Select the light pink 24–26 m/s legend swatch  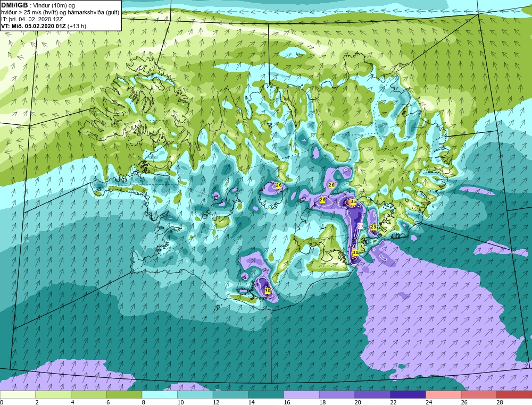pos(443,395)
